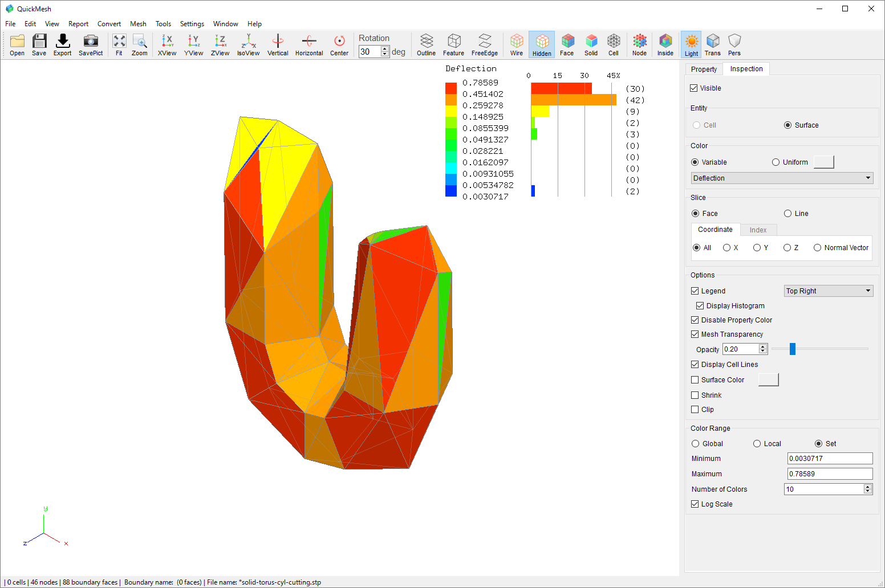Viewport: 885px width, 588px height.
Task: Open the Top Right legend position dropdown
Action: (829, 291)
